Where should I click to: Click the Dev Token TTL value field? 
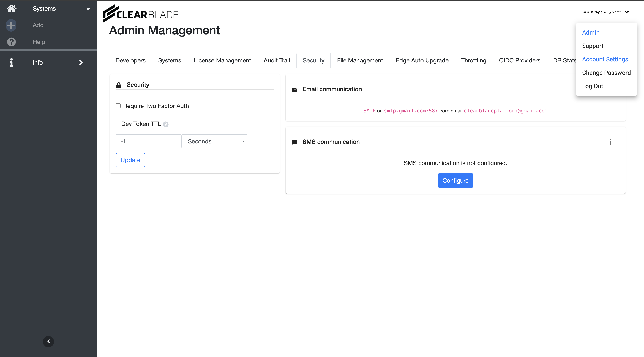click(148, 141)
